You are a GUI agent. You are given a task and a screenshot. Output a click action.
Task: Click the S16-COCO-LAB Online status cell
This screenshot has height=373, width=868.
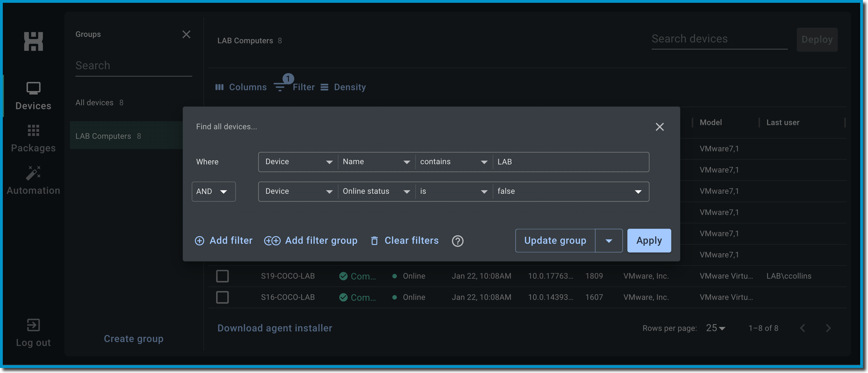(x=409, y=297)
